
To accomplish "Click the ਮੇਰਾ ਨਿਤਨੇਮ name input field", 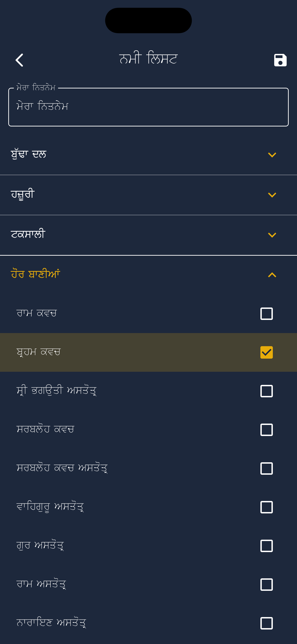I will pos(148,107).
